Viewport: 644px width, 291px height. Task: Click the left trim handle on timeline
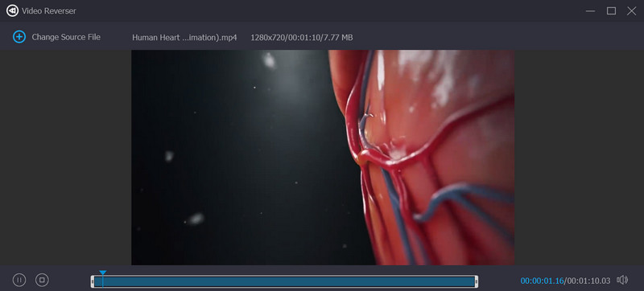[93, 281]
